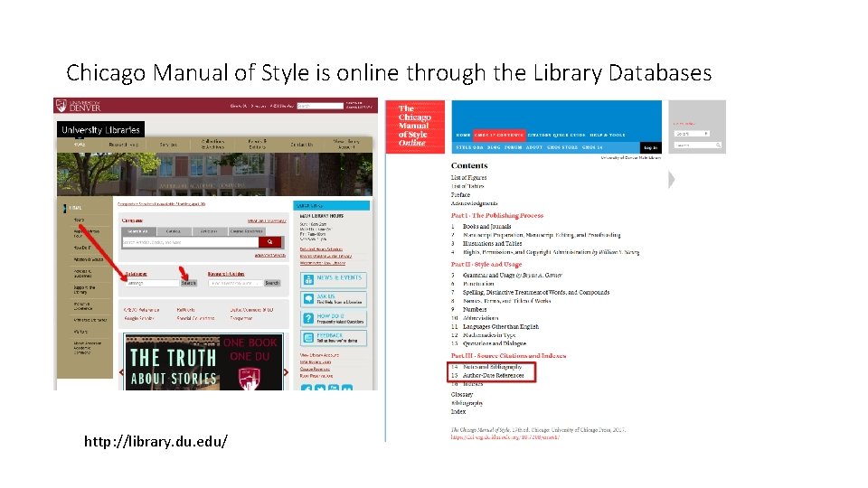Click the Research Guides heading link
Image resolution: width=868 pixels, height=488 pixels.
click(x=226, y=274)
